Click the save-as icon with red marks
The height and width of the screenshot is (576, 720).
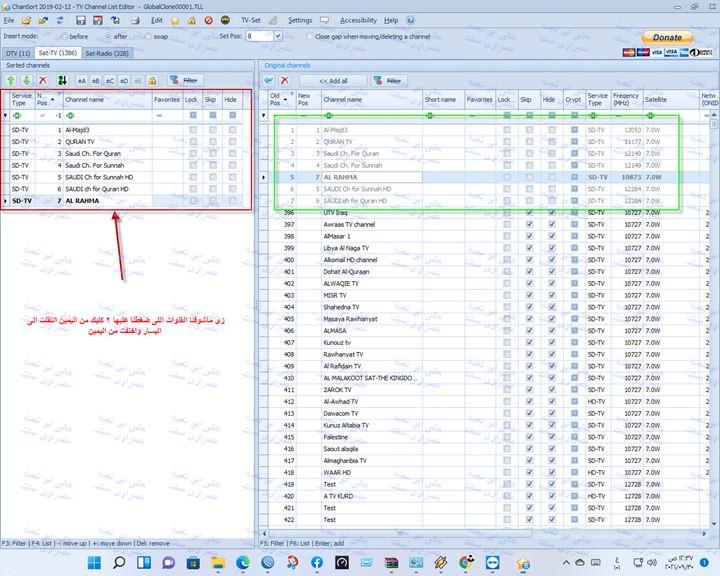(98, 21)
